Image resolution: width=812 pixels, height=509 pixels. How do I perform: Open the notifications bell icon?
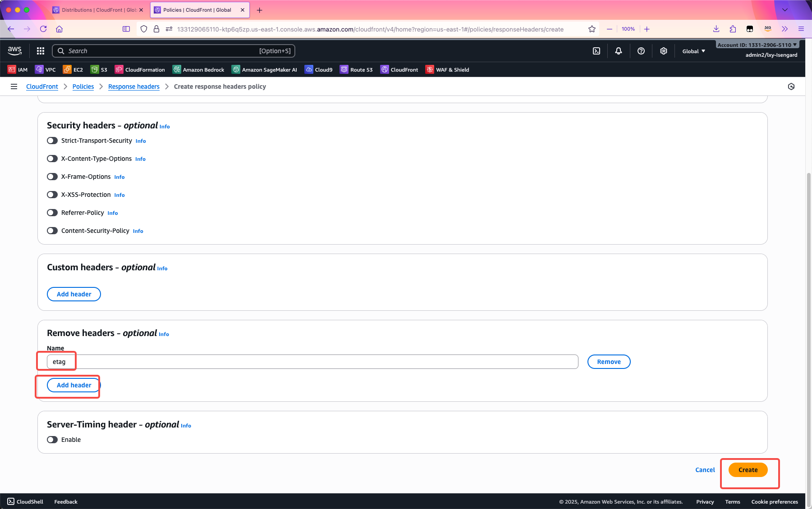pyautogui.click(x=618, y=51)
